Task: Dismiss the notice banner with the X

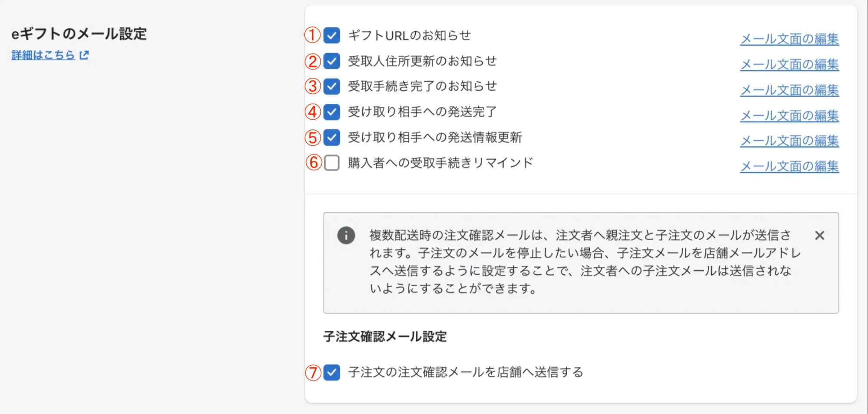Action: click(x=819, y=236)
